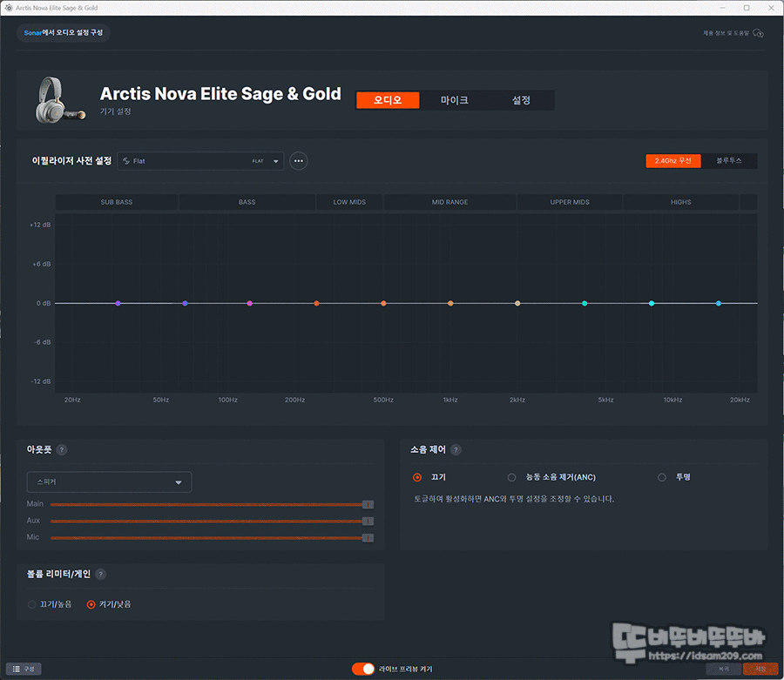Select the magenta EQ point near 100Hz

coord(249,303)
